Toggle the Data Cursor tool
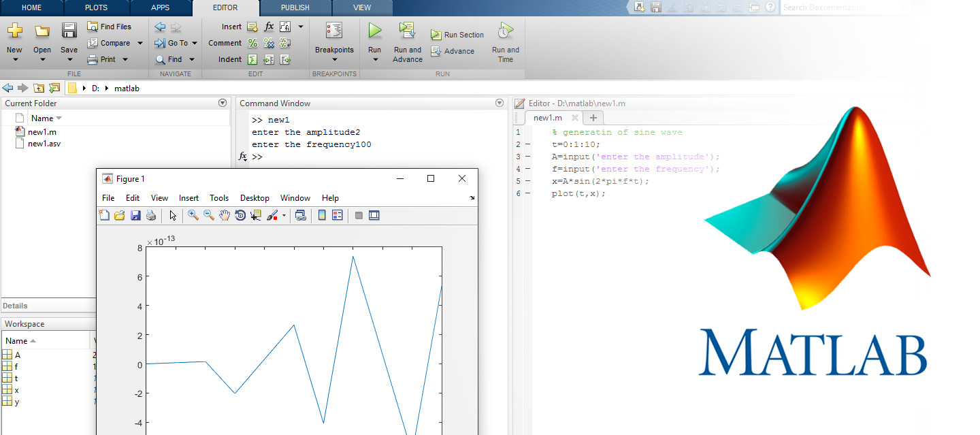The image size is (980, 435). [256, 215]
